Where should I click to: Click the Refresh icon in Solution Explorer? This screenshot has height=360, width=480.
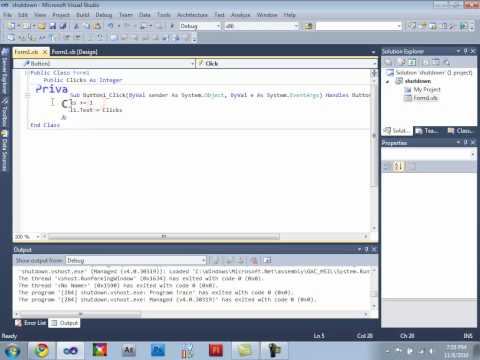412,62
